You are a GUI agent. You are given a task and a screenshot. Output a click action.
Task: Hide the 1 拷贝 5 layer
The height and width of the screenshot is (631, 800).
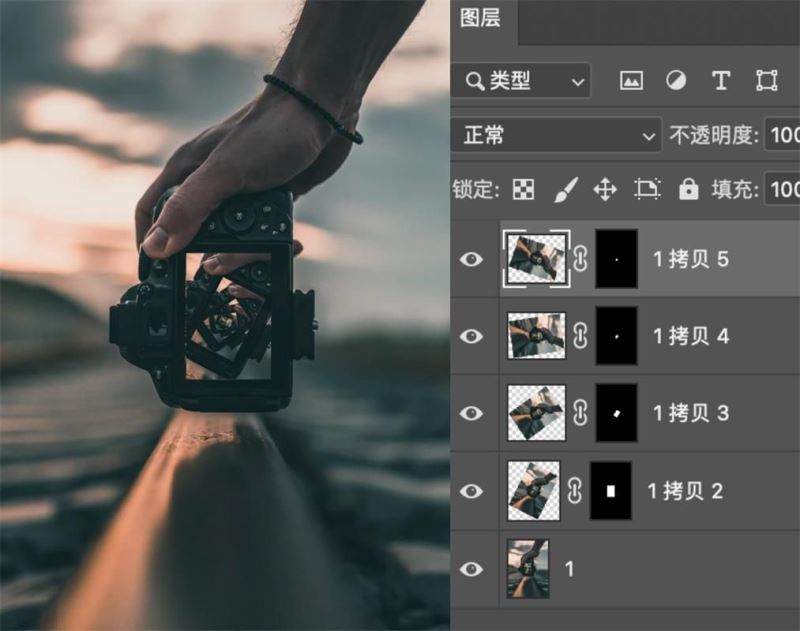471,260
